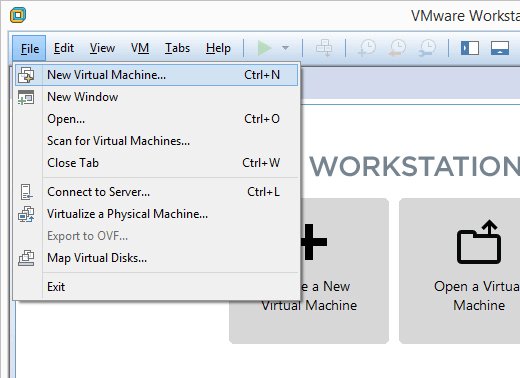The height and width of the screenshot is (378, 520).
Task: Click the Send Ctrl+Alt+Del toolbar icon
Action: 324,48
